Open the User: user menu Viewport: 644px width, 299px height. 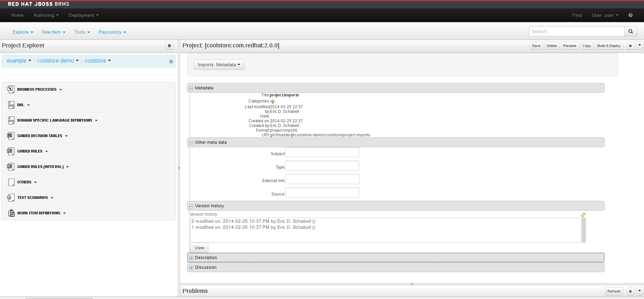click(605, 15)
